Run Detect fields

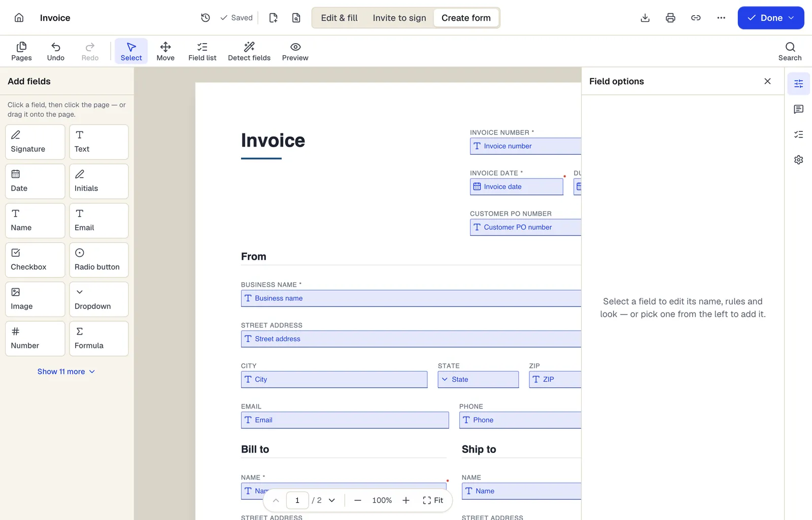(249, 51)
